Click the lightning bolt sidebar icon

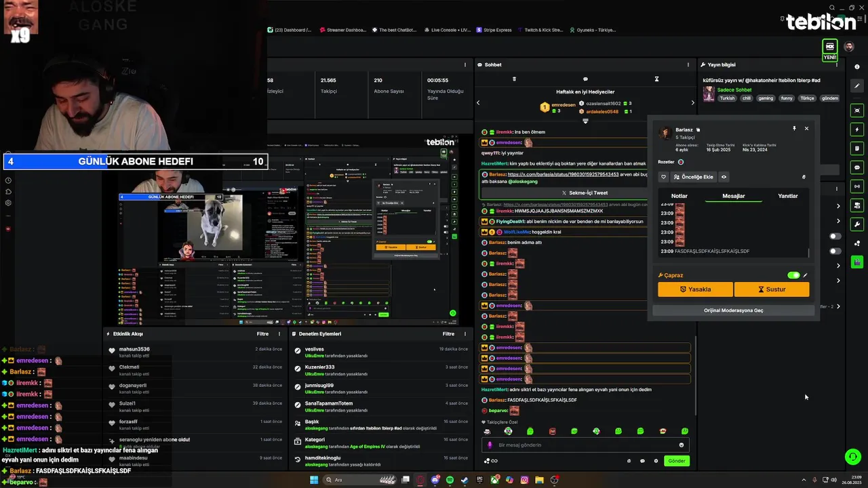tap(857, 129)
